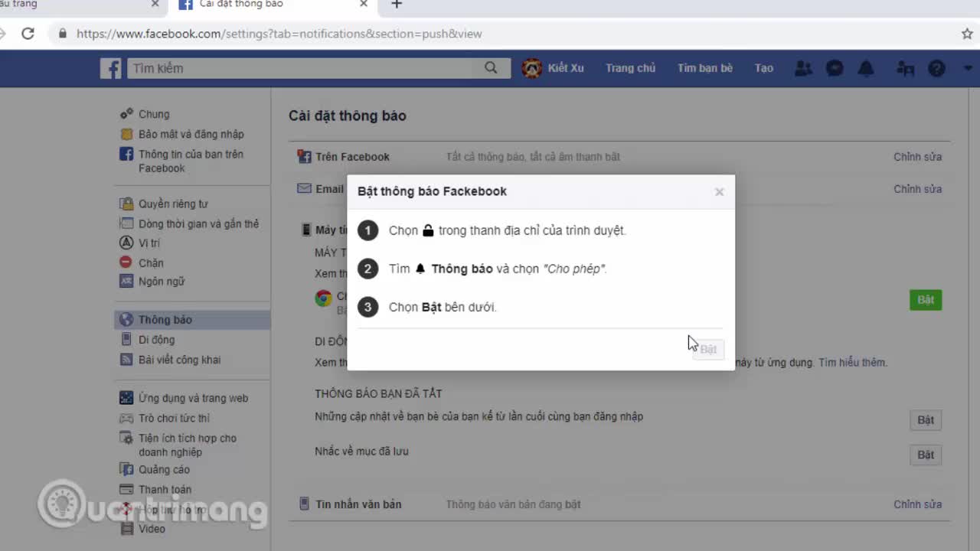Open account dropdown arrow in header
The width and height of the screenshot is (980, 551).
pyautogui.click(x=968, y=68)
